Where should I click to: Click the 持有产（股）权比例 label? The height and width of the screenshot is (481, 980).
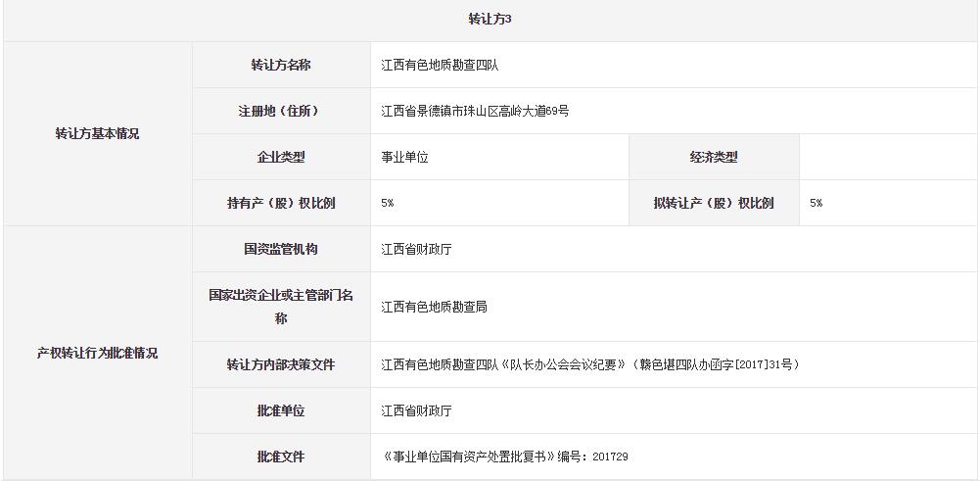[x=281, y=203]
